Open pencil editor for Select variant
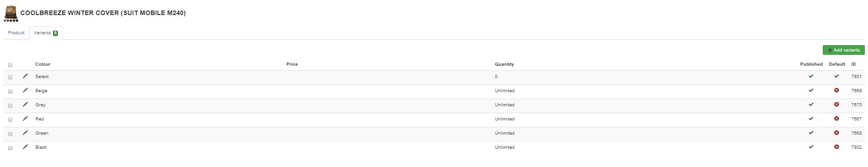 tap(25, 76)
